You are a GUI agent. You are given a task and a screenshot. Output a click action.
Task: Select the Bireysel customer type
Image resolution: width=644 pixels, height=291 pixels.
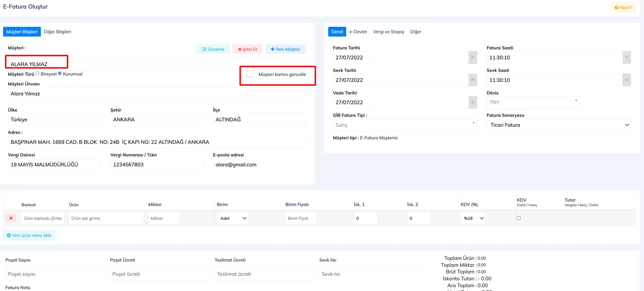[x=37, y=74]
